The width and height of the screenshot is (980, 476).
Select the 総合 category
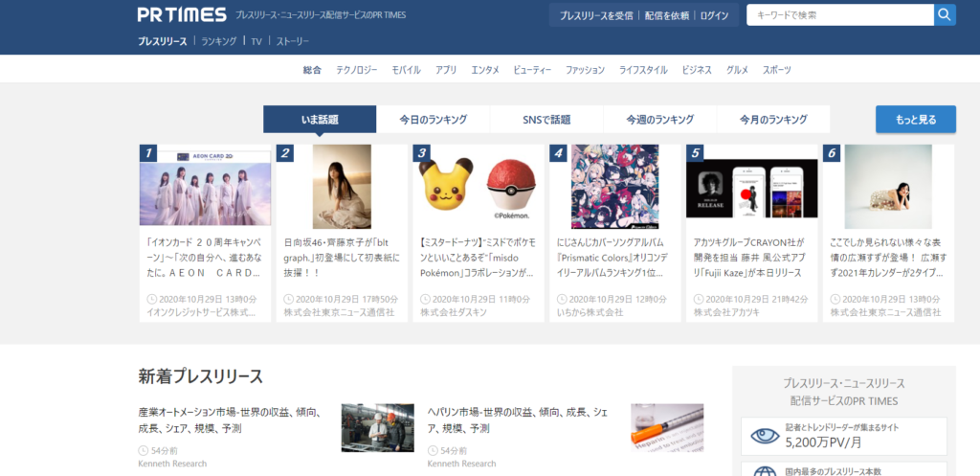pyautogui.click(x=312, y=70)
